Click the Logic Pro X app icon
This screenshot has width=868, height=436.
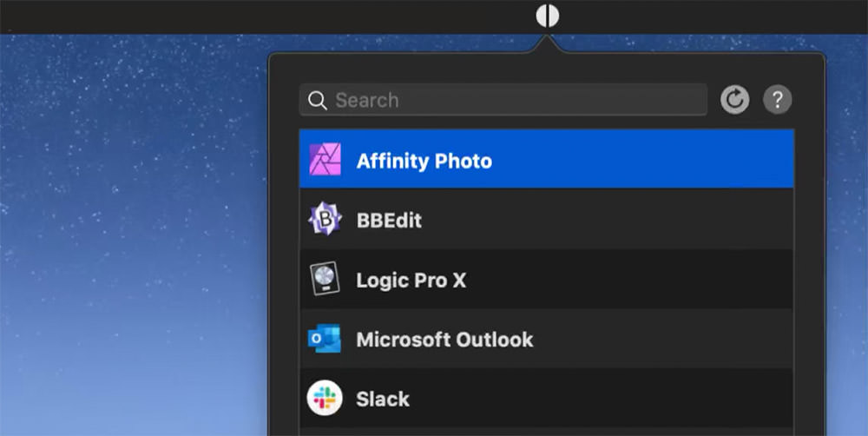click(325, 278)
